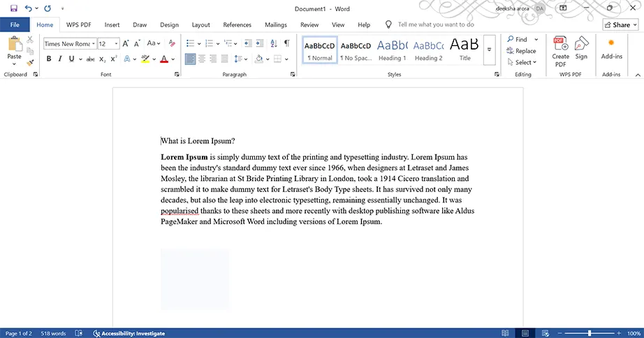This screenshot has width=644, height=338.
Task: Open the font size dropdown showing 12
Action: coord(116,44)
